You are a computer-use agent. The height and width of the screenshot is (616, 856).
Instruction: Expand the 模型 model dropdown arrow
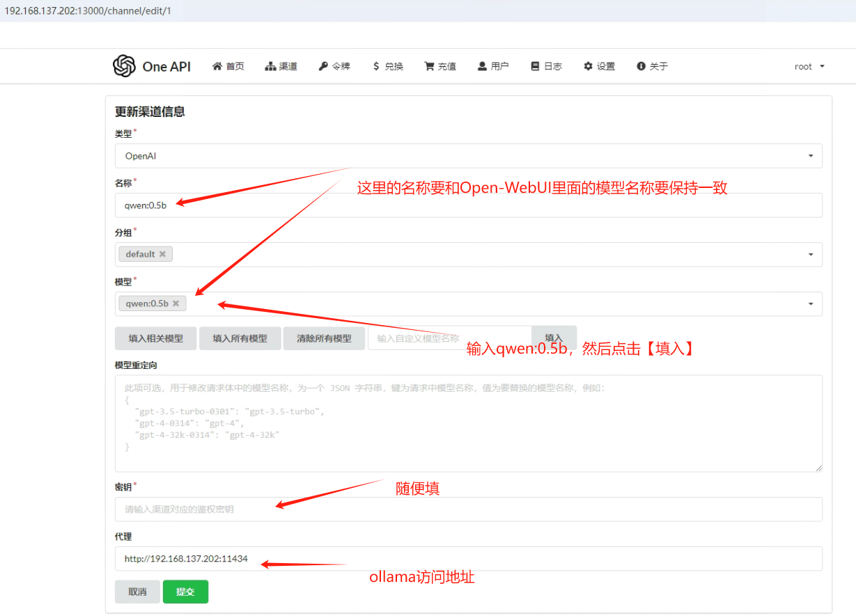point(811,304)
